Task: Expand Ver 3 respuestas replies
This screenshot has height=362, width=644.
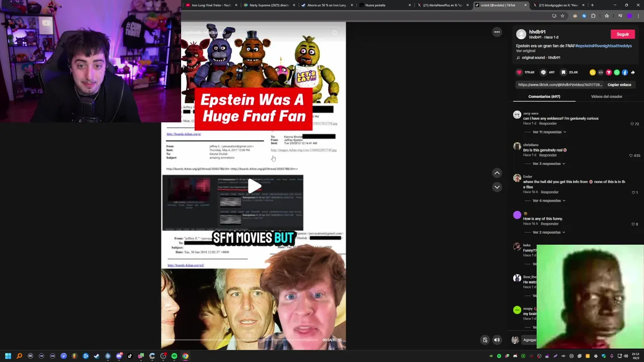Action: (x=548, y=164)
